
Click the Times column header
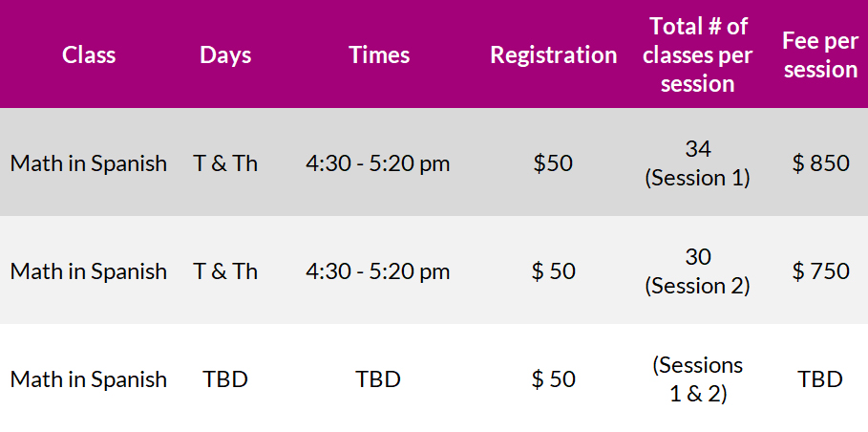point(379,54)
